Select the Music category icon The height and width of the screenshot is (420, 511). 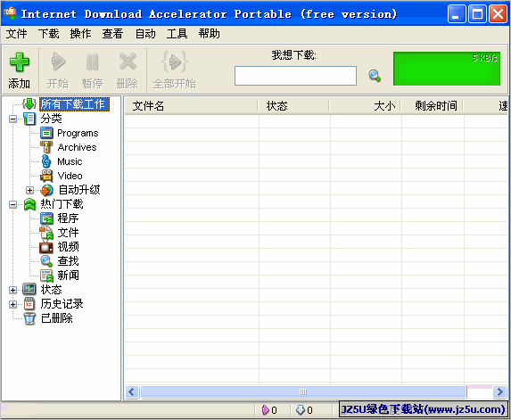(46, 161)
